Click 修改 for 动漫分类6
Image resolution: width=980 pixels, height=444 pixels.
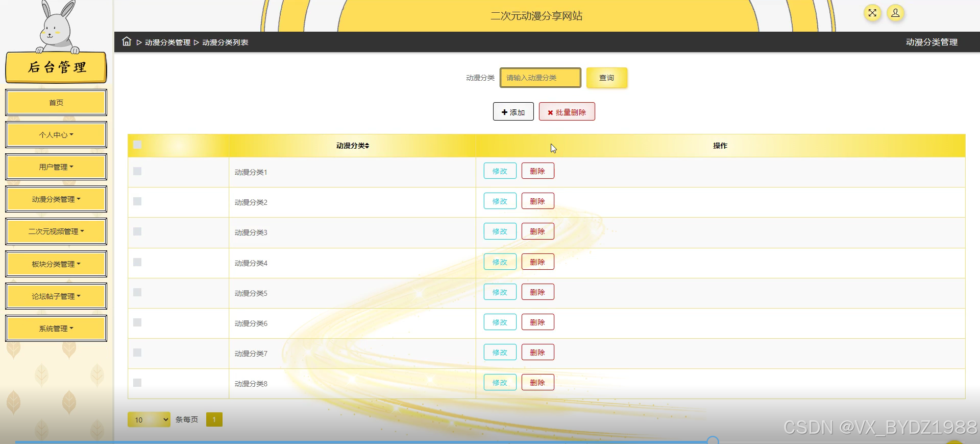500,322
